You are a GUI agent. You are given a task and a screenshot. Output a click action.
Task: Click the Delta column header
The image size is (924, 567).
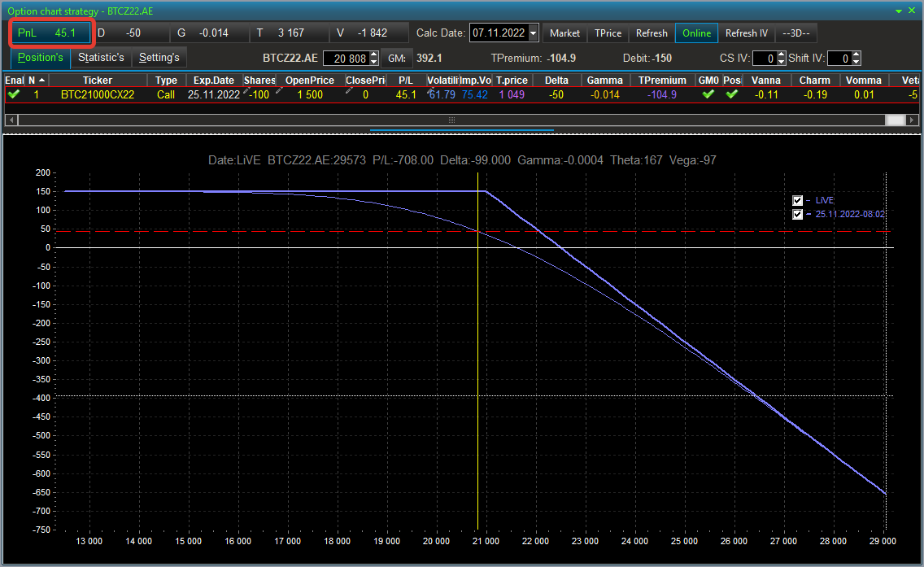pos(556,81)
